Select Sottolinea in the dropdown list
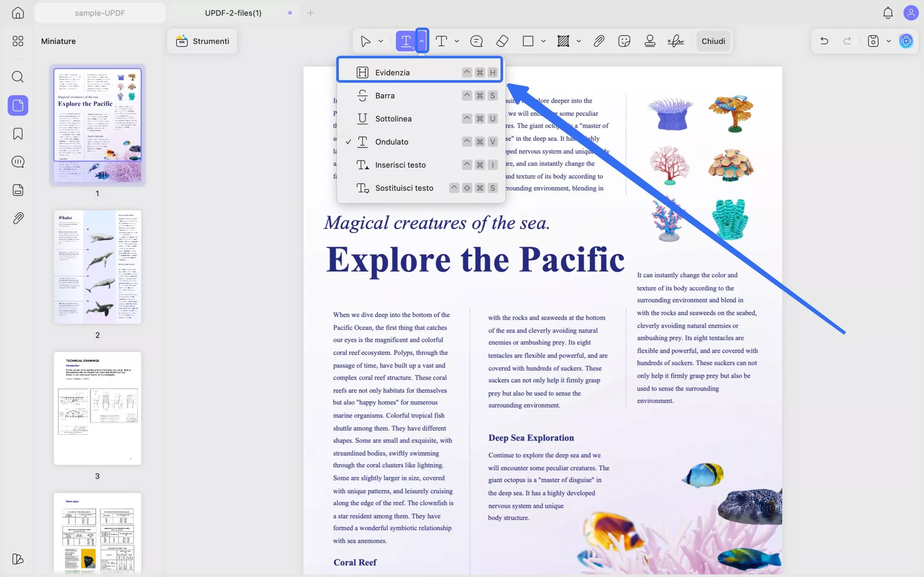Viewport: 924px width, 577px height. pyautogui.click(x=393, y=119)
